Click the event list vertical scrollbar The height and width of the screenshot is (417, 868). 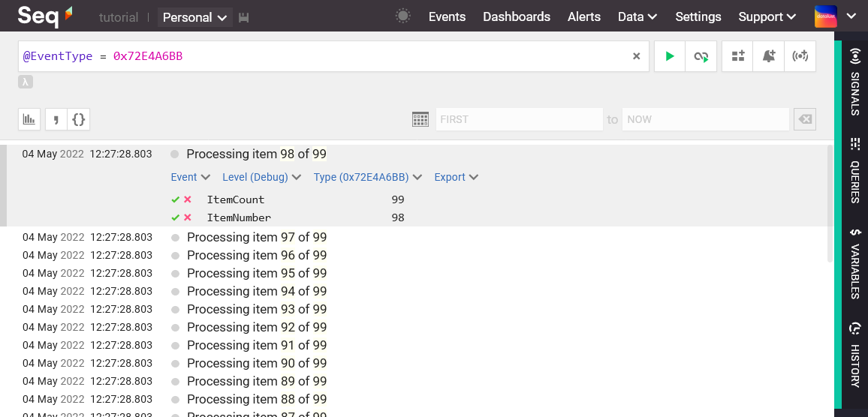click(x=830, y=203)
